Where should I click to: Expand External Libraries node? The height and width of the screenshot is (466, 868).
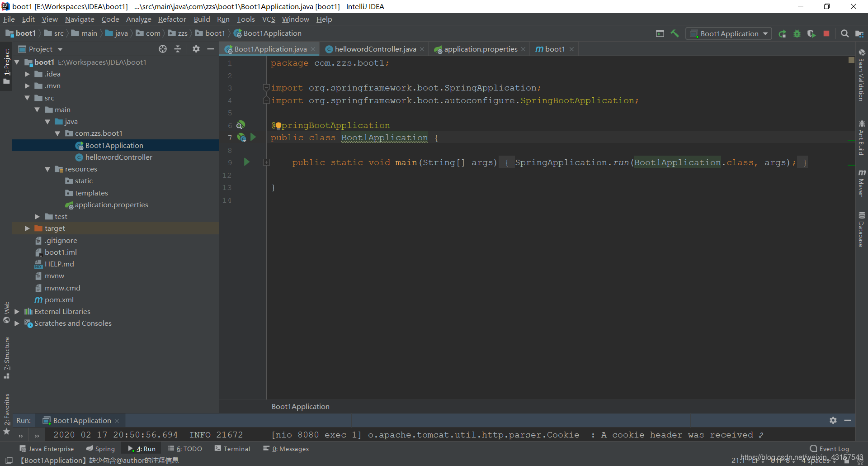[17, 312]
